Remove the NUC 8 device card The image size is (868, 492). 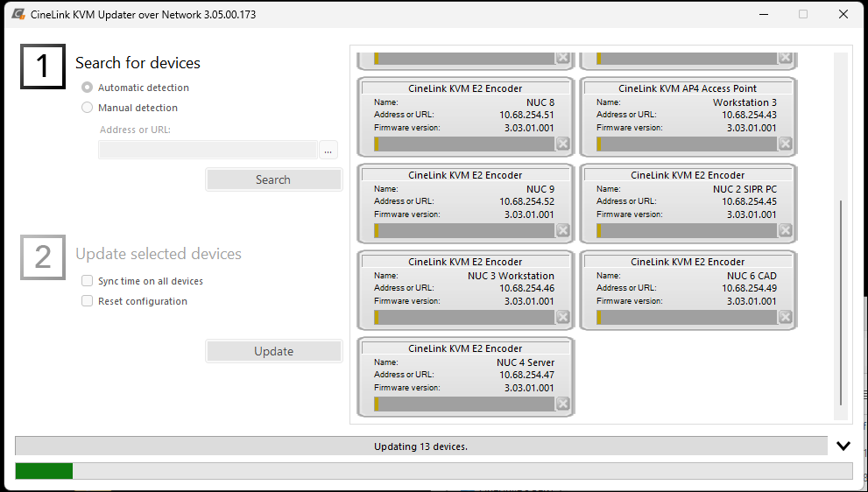click(x=562, y=144)
